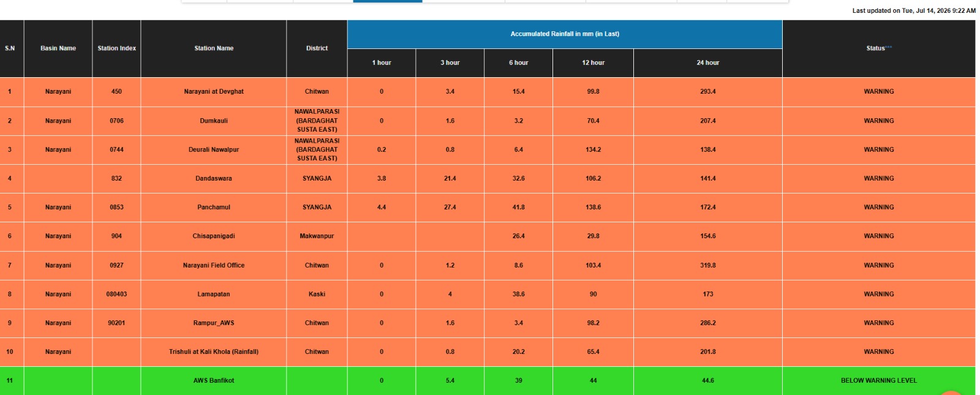Select station name Chisapanigadi
The image size is (980, 395).
pos(214,236)
